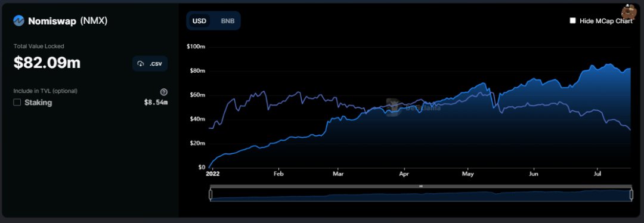Image resolution: width=644 pixels, height=223 pixels.
Task: Click the avatar icon in the corner
Action: coord(629,12)
